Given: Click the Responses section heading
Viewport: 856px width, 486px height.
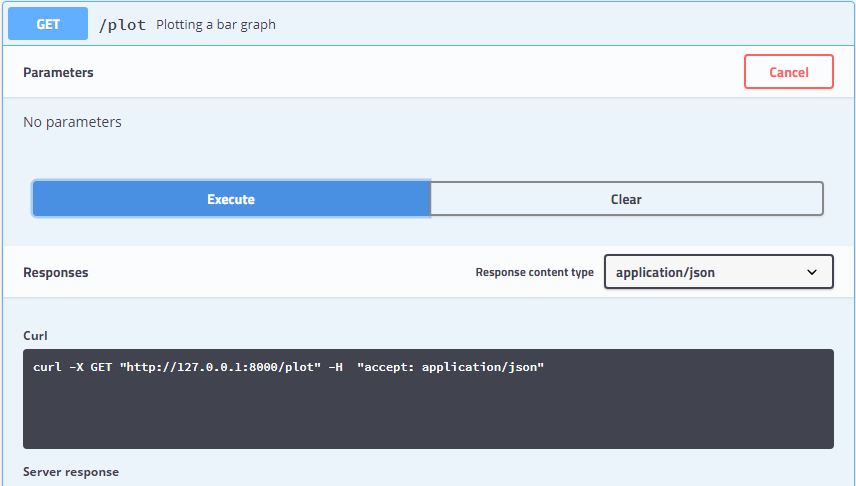Looking at the screenshot, I should click(55, 272).
